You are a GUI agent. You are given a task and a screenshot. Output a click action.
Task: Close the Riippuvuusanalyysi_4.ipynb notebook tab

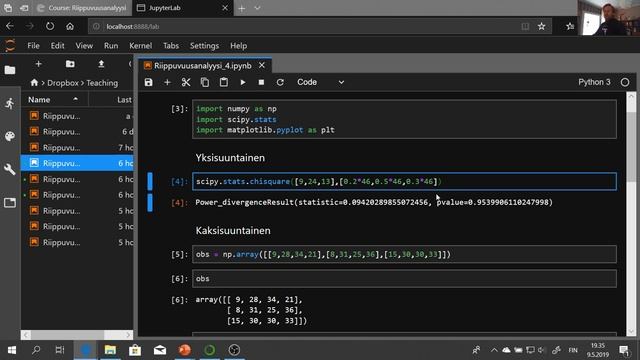[262, 65]
